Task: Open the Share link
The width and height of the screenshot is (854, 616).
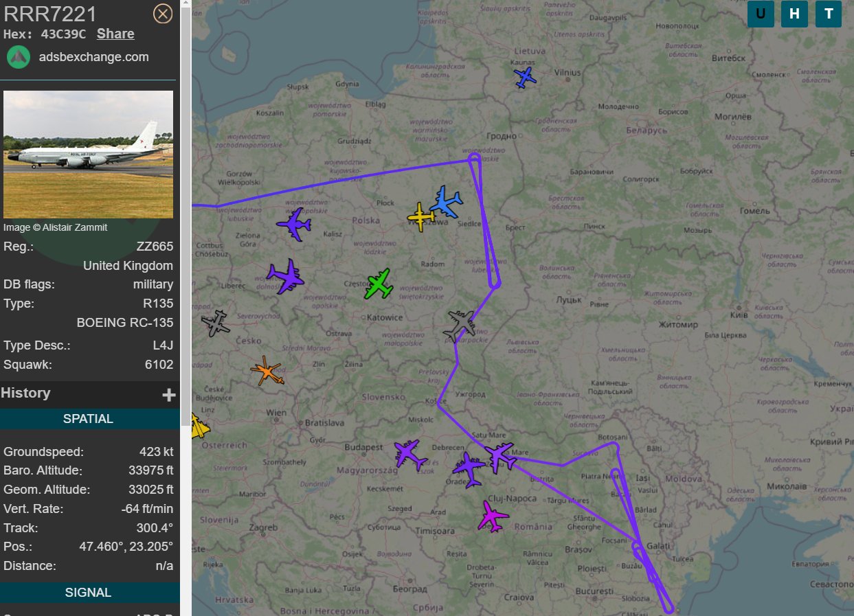Action: (115, 34)
